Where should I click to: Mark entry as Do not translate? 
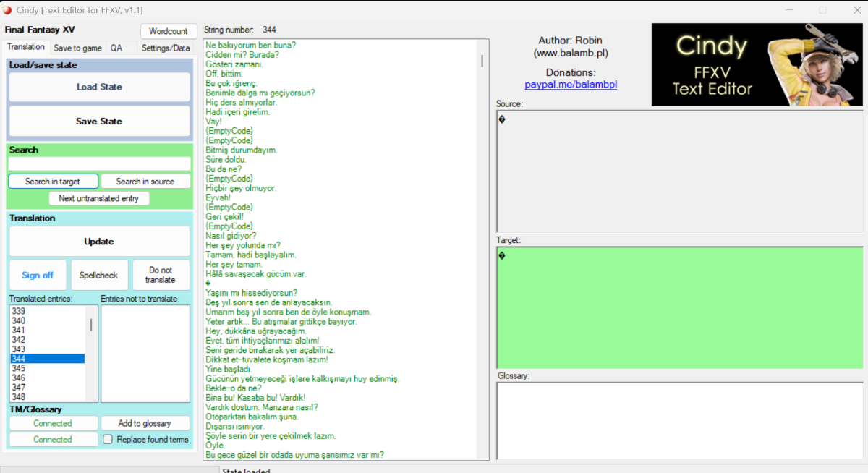click(x=161, y=275)
